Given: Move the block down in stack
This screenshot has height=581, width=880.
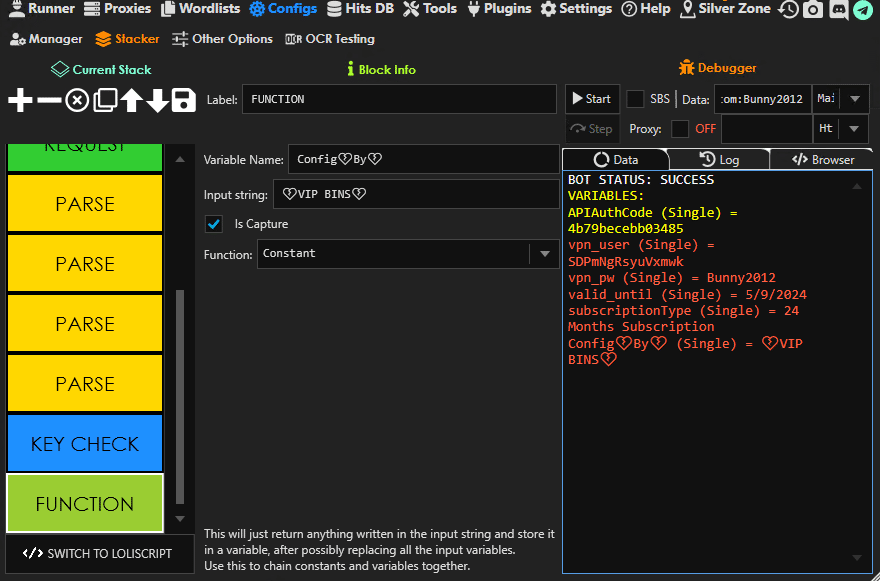Looking at the screenshot, I should [158, 100].
